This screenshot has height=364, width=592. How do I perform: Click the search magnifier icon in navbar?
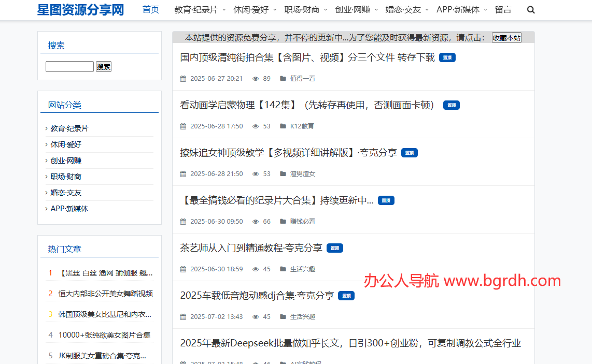530,10
